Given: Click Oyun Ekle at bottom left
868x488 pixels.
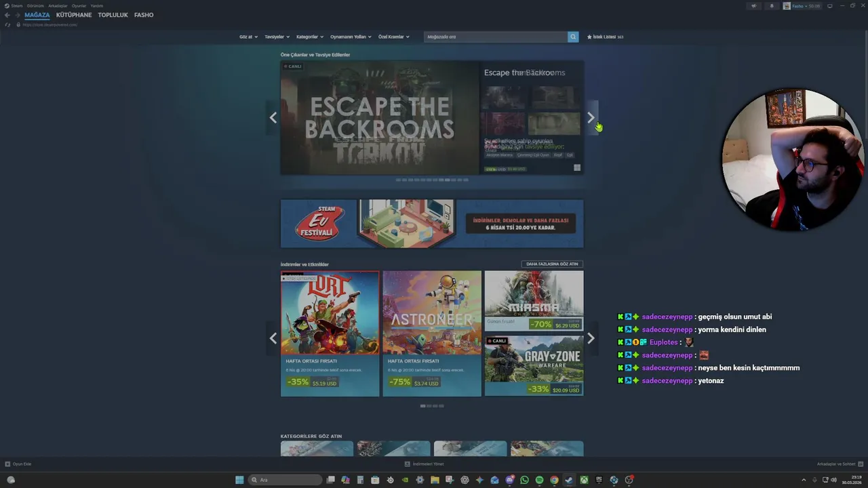Looking at the screenshot, I should click(18, 464).
